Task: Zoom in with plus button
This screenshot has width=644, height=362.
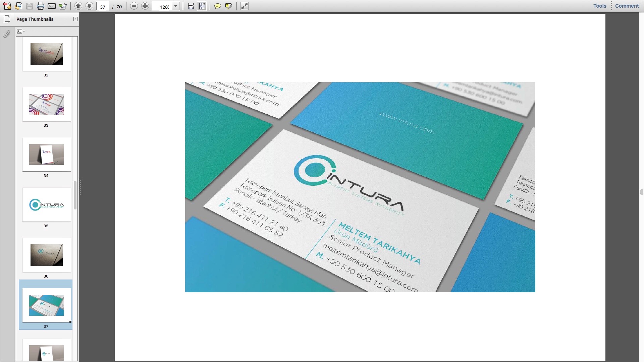Action: (145, 6)
